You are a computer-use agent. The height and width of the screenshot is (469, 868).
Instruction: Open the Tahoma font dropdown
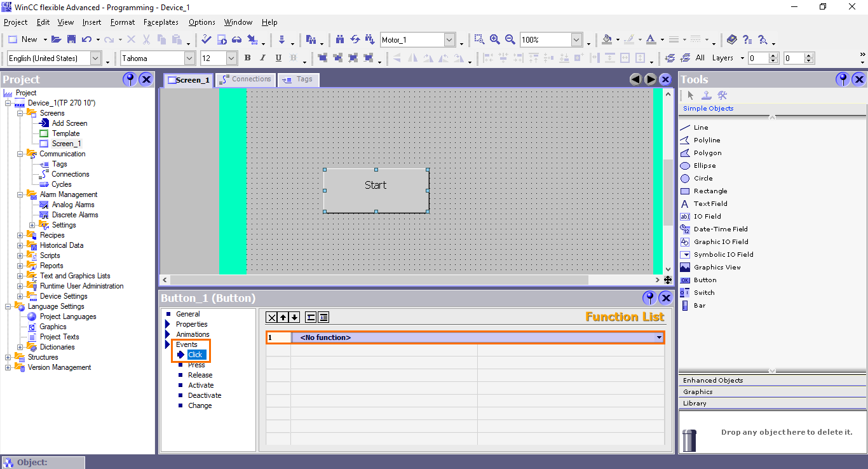[x=189, y=58]
